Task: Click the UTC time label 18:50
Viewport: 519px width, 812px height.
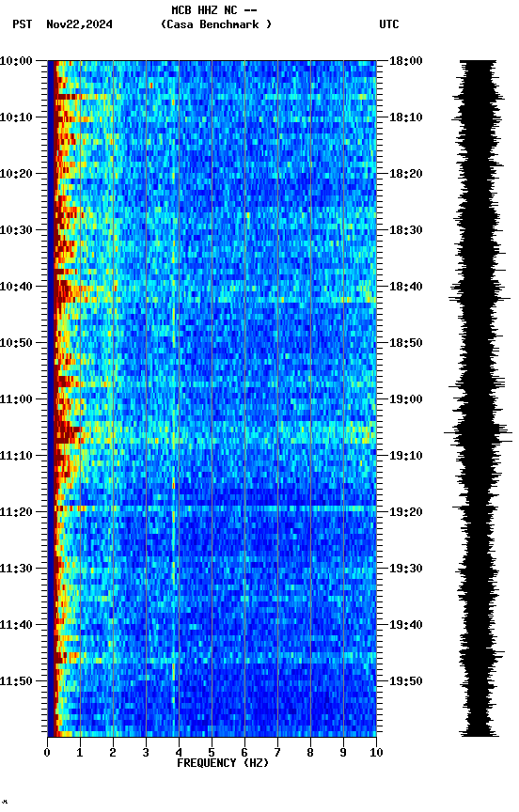Action: 406,343
